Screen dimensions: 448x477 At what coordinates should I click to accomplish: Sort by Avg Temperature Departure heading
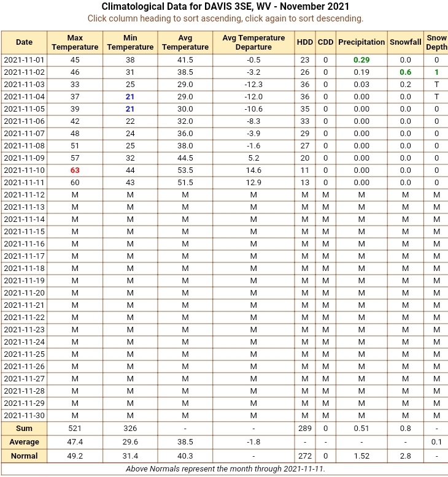click(x=253, y=42)
